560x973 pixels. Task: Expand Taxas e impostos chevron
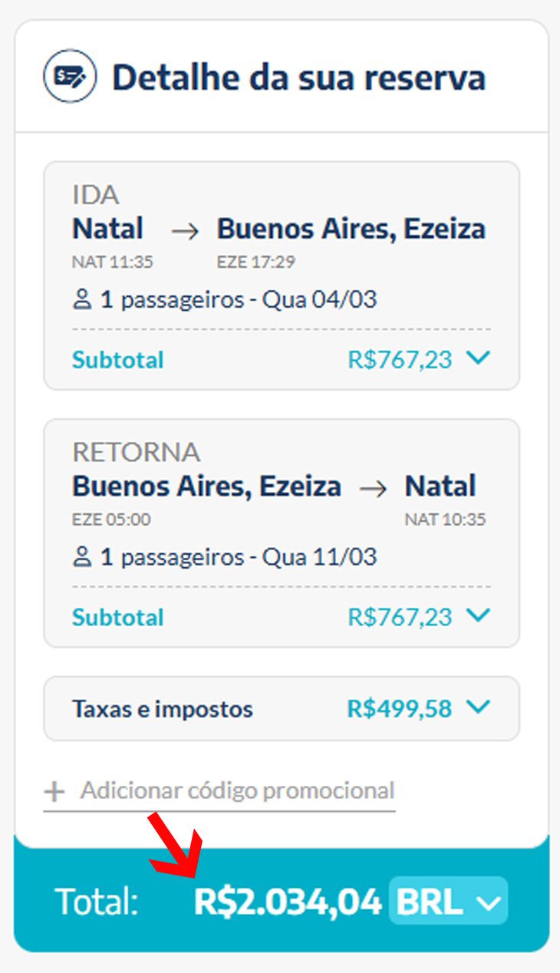pyautogui.click(x=479, y=707)
